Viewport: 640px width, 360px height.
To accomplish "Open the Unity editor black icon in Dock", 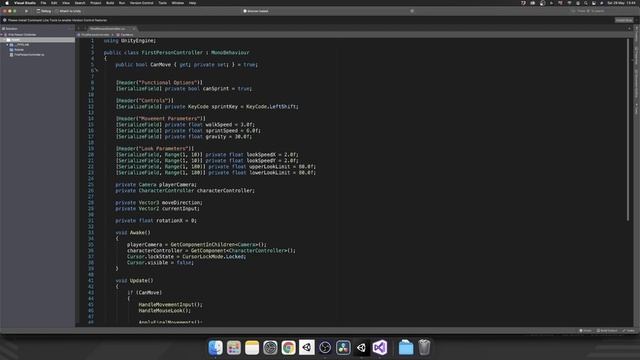I will (362, 348).
